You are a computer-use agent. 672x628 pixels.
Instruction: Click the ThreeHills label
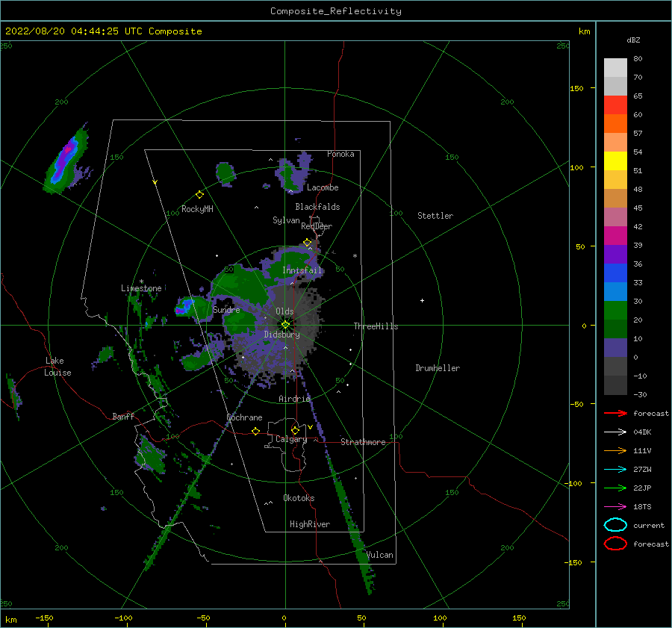[x=376, y=326]
